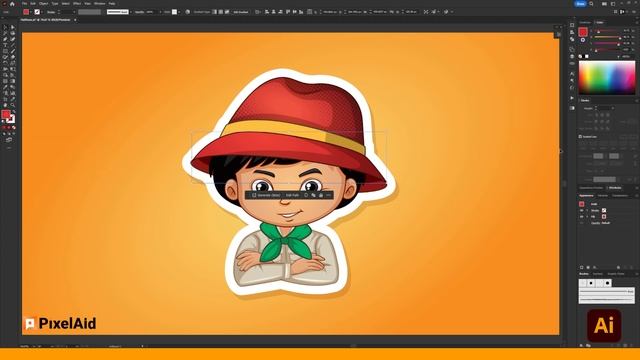Viewport: 640px width, 360px height.
Task: Select the Shape Builder tool
Action: [x=5, y=75]
